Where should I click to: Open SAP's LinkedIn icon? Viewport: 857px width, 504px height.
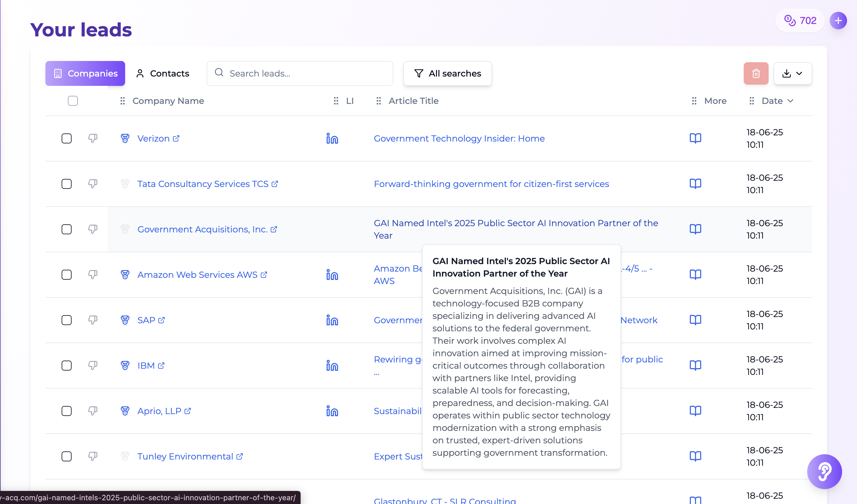pos(332,320)
